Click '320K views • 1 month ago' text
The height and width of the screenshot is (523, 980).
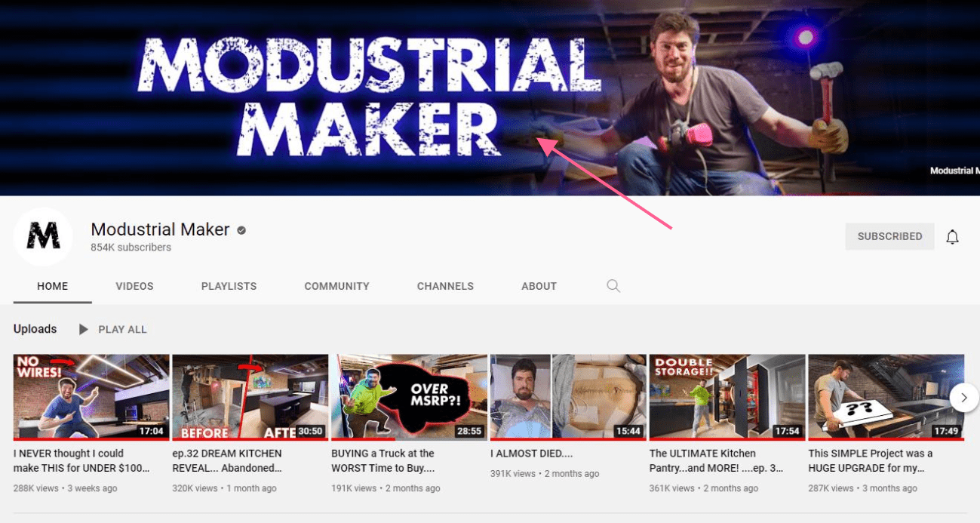point(225,488)
